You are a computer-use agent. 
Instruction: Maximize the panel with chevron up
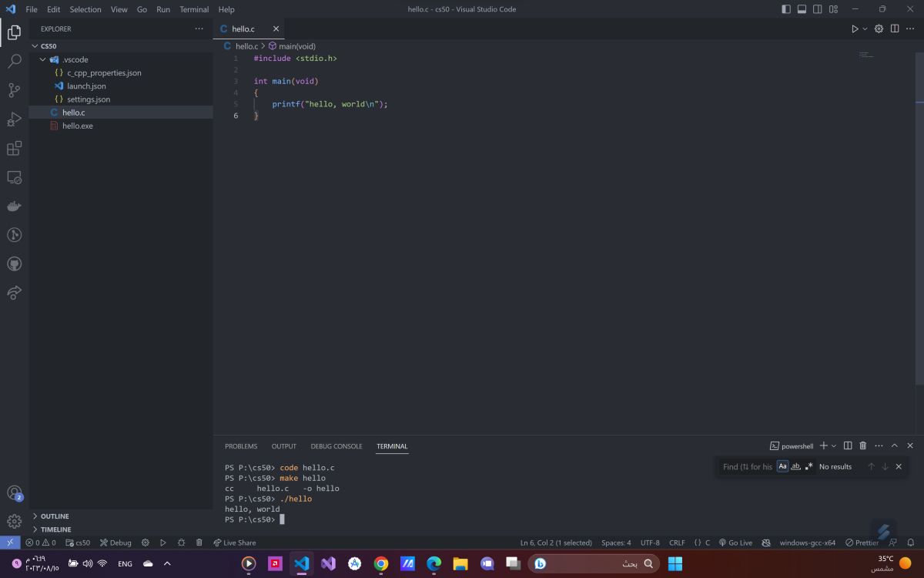tap(895, 445)
